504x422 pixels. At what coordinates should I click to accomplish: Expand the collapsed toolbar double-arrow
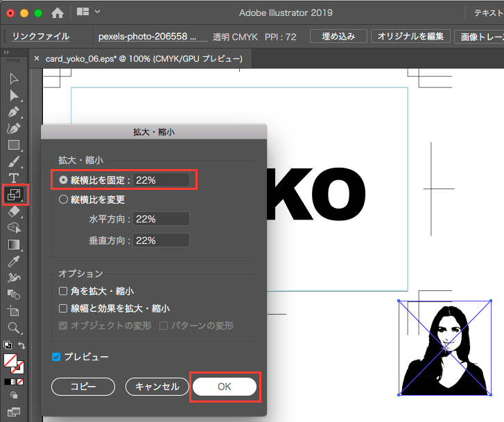click(6, 52)
